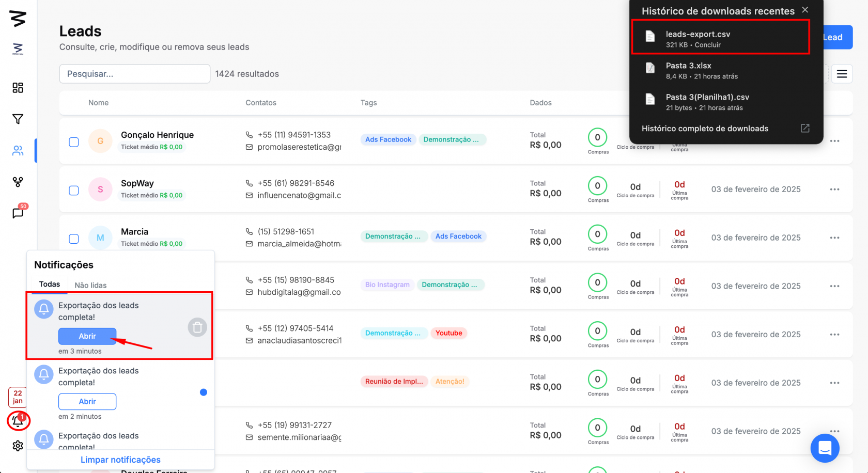Open lead name Gonçalo Henrique
This screenshot has height=473, width=868.
[x=157, y=135]
